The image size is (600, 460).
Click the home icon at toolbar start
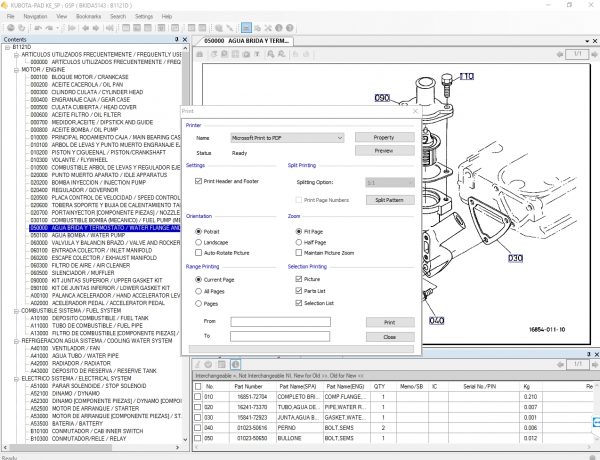[9, 28]
